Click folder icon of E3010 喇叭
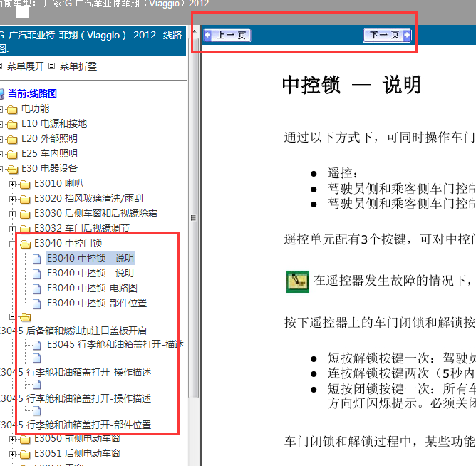 point(25,184)
